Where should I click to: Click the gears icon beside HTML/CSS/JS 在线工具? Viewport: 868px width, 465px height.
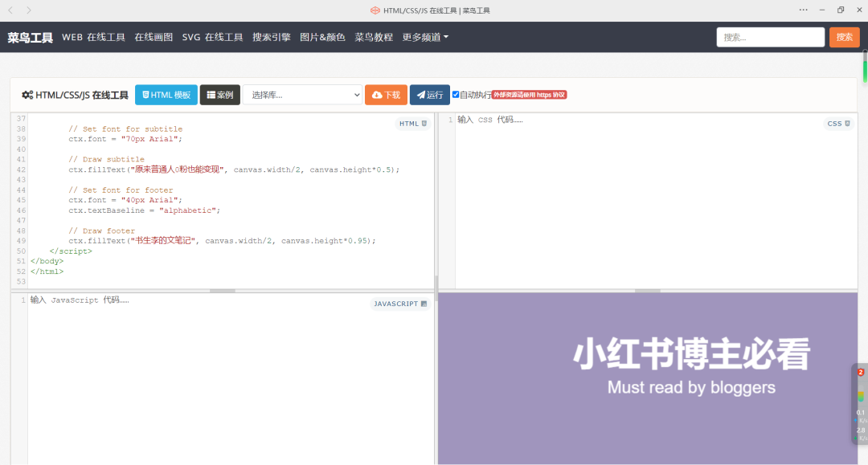tap(27, 95)
